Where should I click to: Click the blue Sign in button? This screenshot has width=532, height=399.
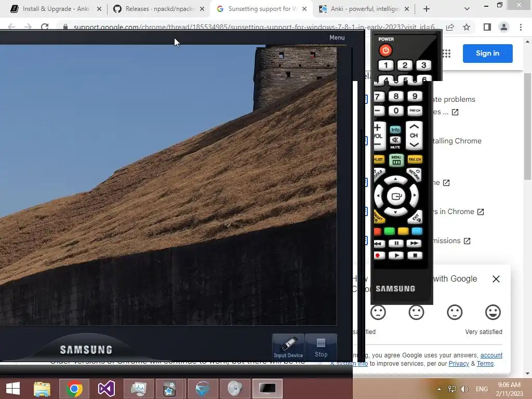pyautogui.click(x=487, y=54)
